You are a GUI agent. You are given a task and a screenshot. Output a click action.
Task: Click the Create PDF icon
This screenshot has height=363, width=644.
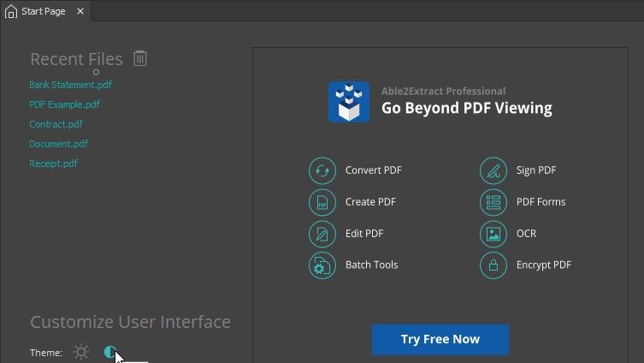[x=322, y=202]
